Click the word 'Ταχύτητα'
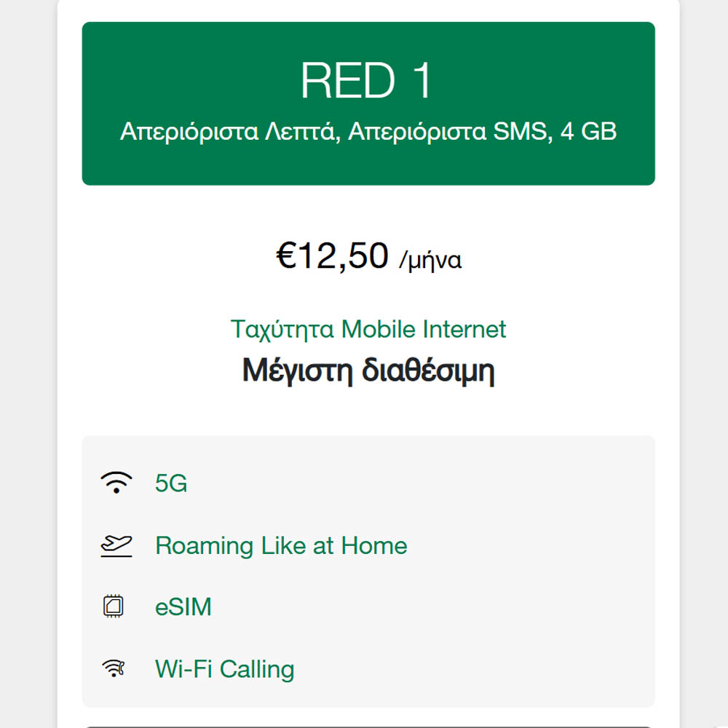 282,329
